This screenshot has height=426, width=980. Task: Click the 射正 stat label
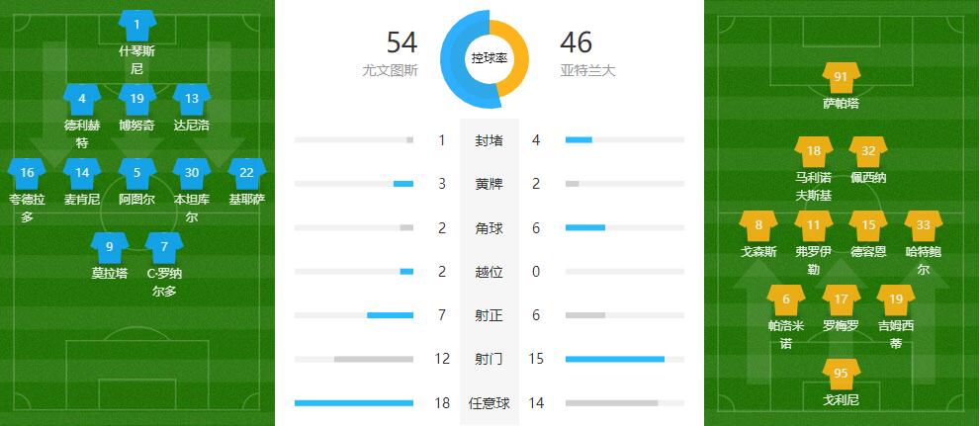(489, 315)
